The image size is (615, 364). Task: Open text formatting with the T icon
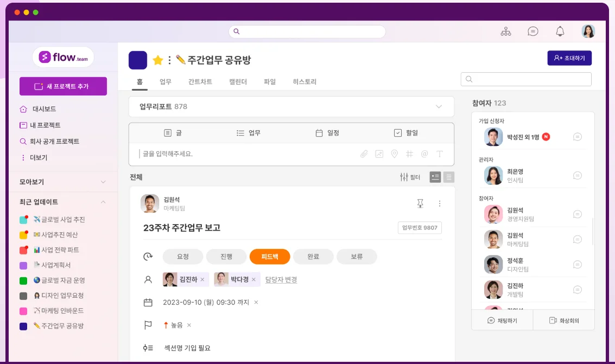tap(440, 154)
